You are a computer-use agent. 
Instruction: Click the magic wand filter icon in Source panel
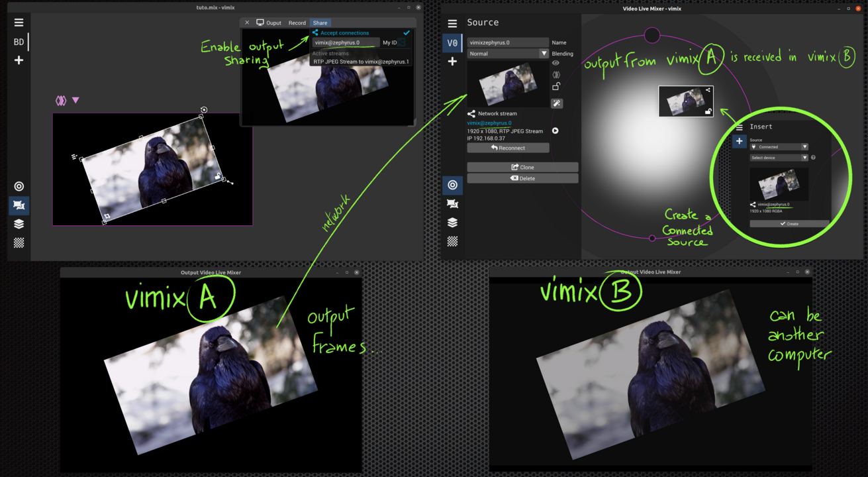[557, 103]
